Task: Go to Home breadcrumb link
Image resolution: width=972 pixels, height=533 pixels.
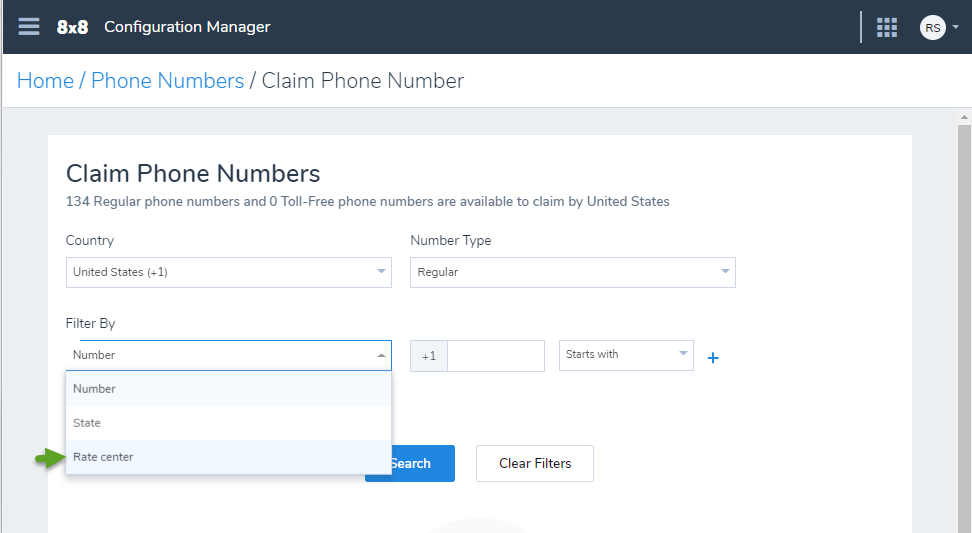Action: [45, 81]
